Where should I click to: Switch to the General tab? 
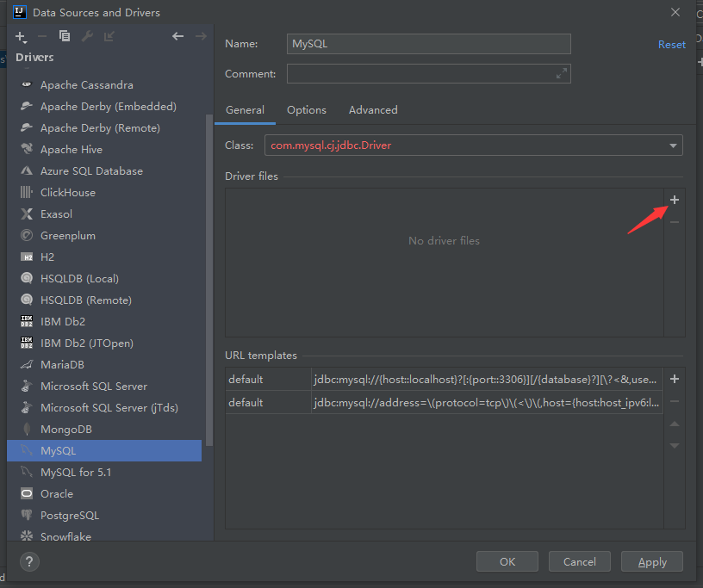[245, 110]
